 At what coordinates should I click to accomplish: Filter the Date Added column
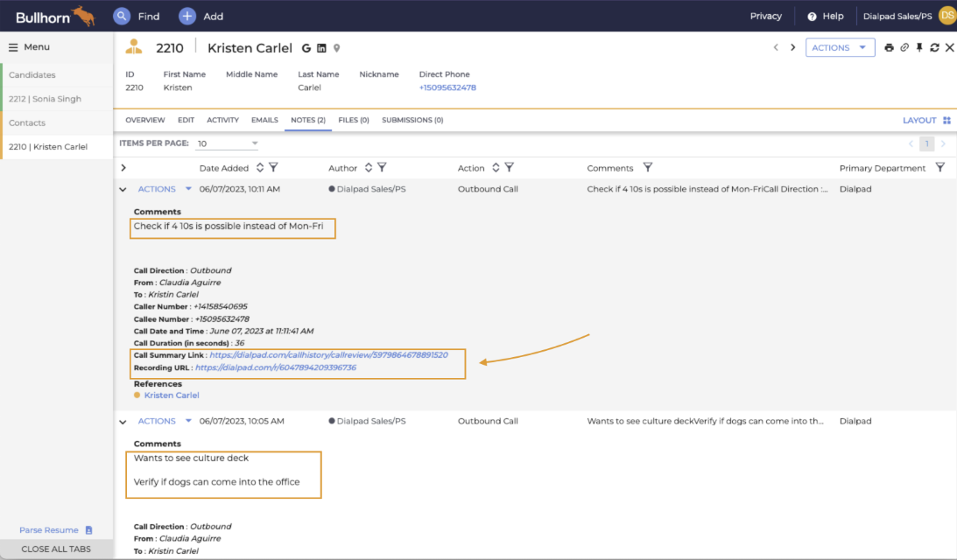point(273,167)
